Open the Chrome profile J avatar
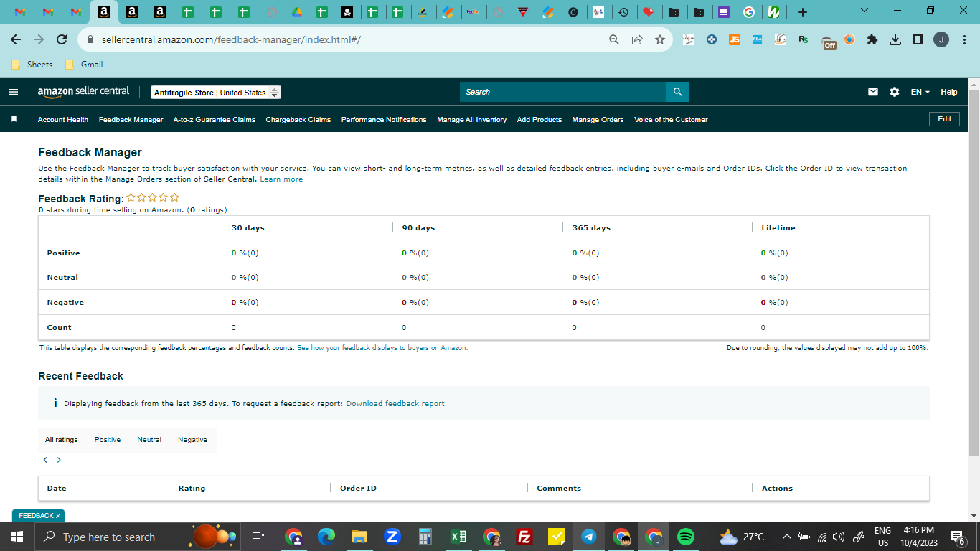 pyautogui.click(x=941, y=39)
